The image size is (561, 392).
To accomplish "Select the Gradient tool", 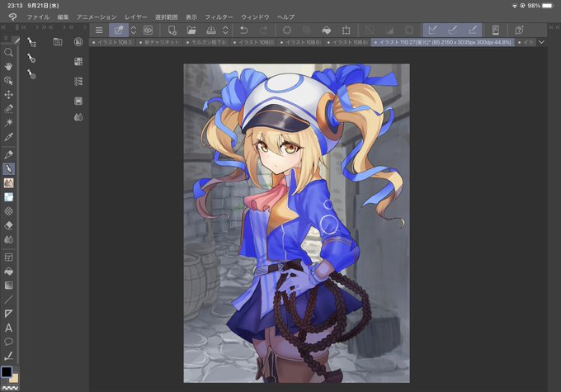I will tap(8, 286).
